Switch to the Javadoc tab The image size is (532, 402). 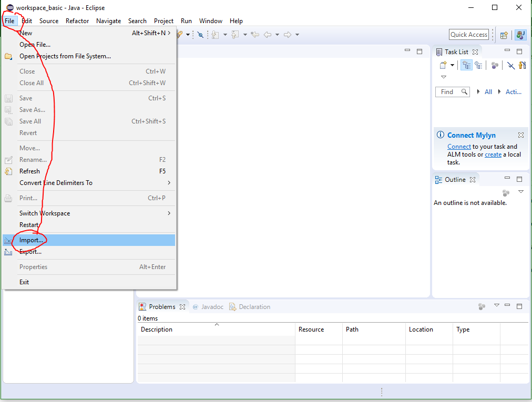(208, 307)
